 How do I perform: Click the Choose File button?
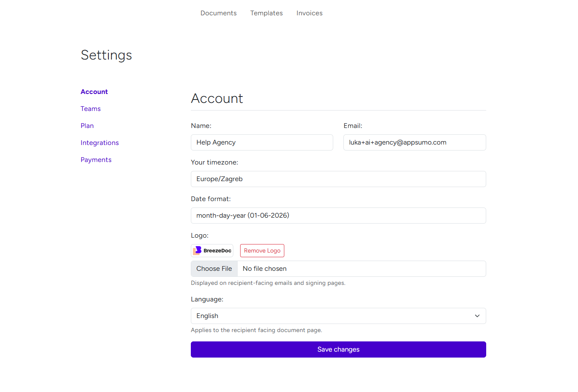click(214, 268)
